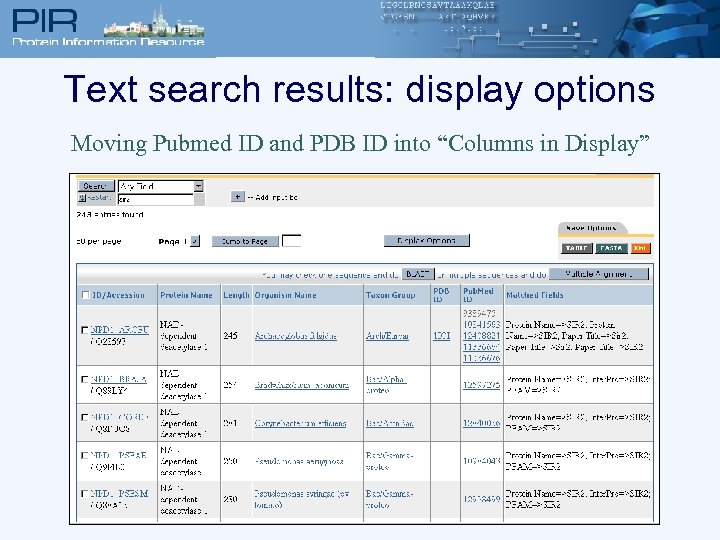Click the PIR Protein Information Resource logo
The width and height of the screenshot is (720, 540).
[x=108, y=26]
